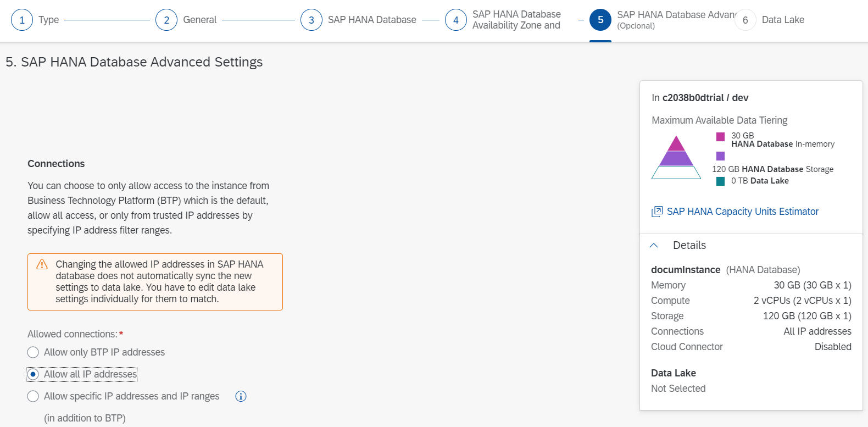Screen dimensions: 868x427
Task: Click the 0 TB Data Lake legend text
Action: pos(760,181)
